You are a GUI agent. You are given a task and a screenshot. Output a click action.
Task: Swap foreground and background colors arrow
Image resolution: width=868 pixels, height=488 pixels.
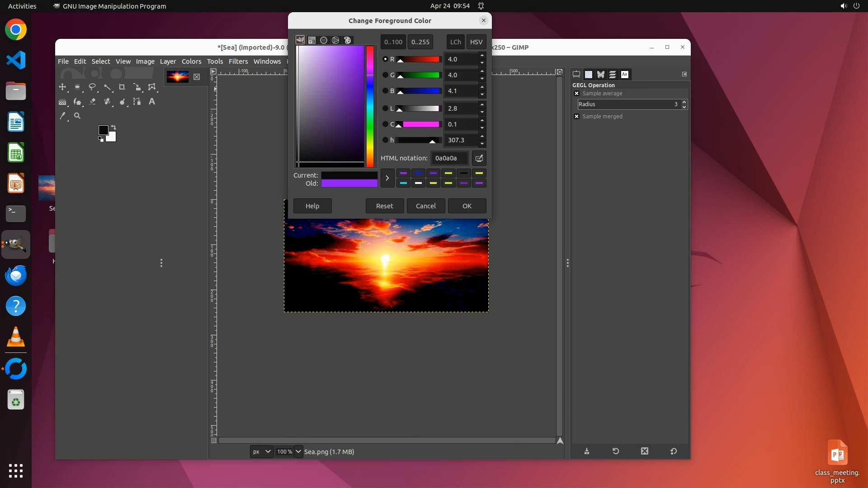113,127
